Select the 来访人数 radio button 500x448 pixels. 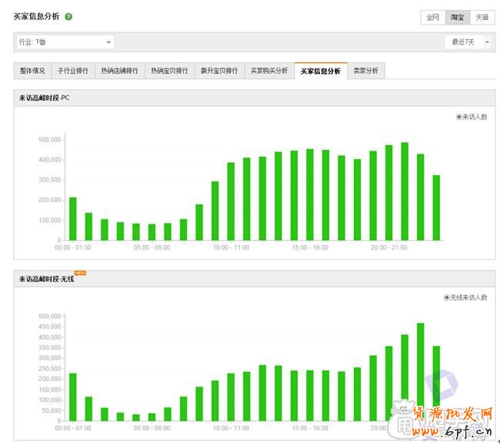click(459, 117)
